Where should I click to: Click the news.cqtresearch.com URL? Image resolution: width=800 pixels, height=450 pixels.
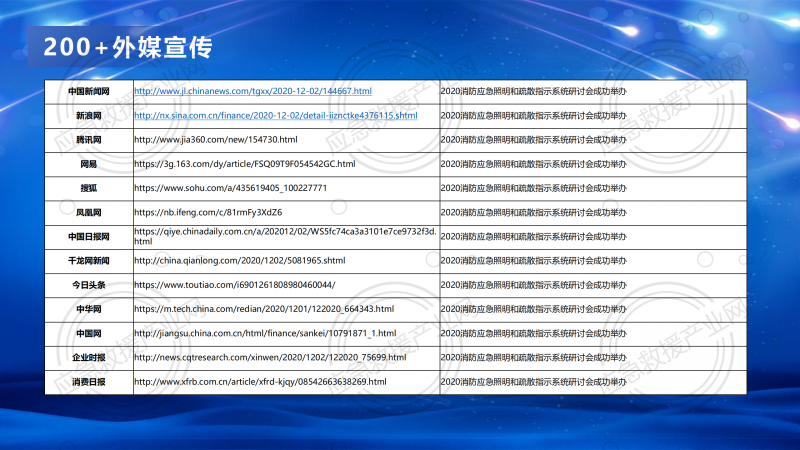[x=270, y=357]
